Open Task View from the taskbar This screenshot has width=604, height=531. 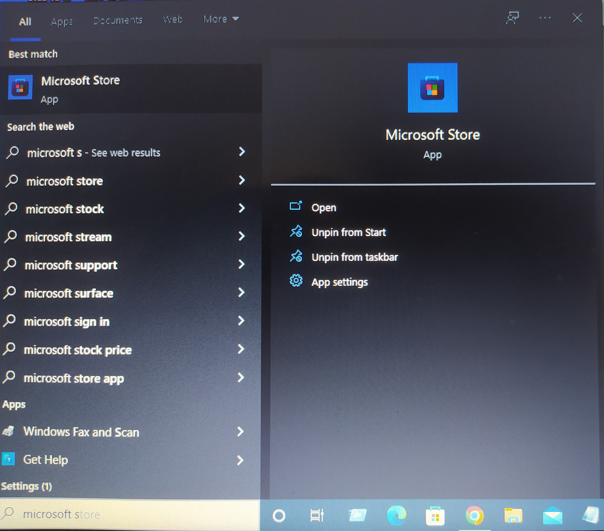pos(317,516)
